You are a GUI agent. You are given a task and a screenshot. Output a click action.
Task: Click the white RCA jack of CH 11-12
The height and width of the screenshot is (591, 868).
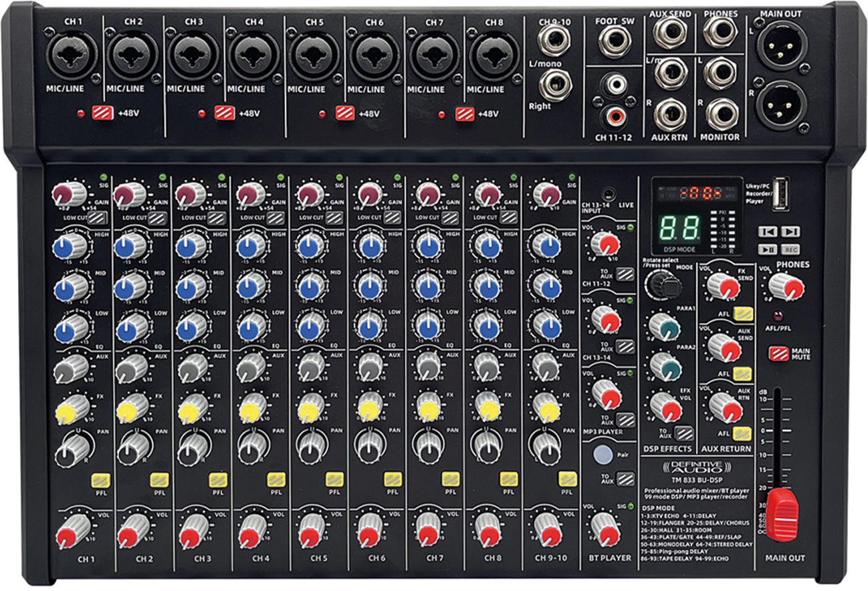tap(615, 86)
